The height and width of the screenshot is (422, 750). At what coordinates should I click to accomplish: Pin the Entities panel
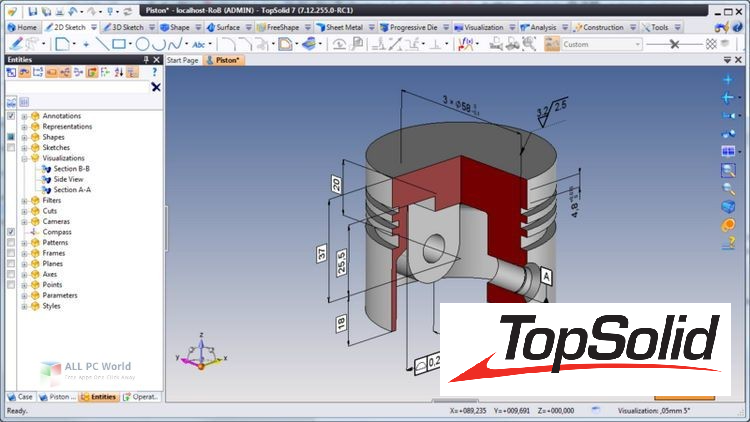(x=146, y=59)
